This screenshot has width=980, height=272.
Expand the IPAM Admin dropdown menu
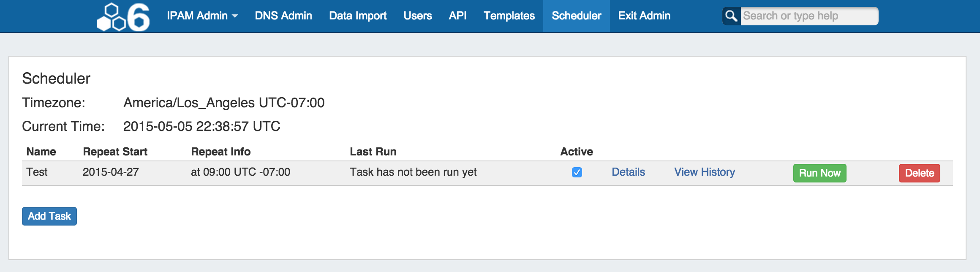(202, 16)
